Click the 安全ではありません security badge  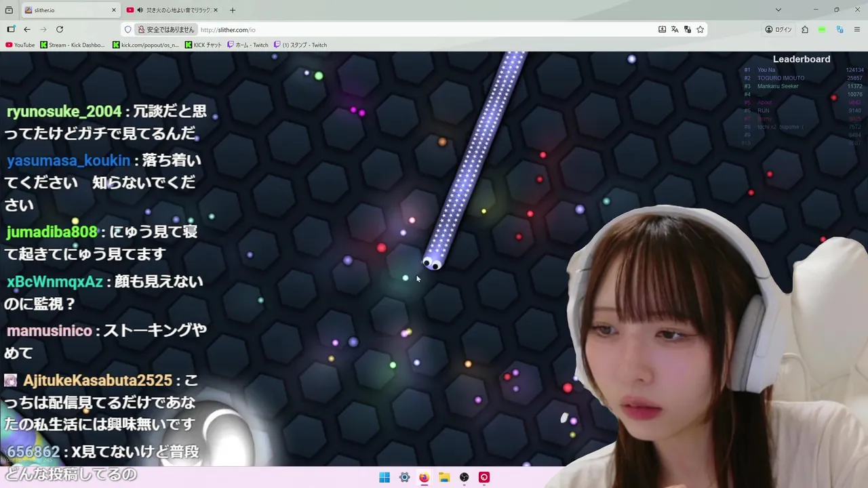pyautogui.click(x=166, y=30)
